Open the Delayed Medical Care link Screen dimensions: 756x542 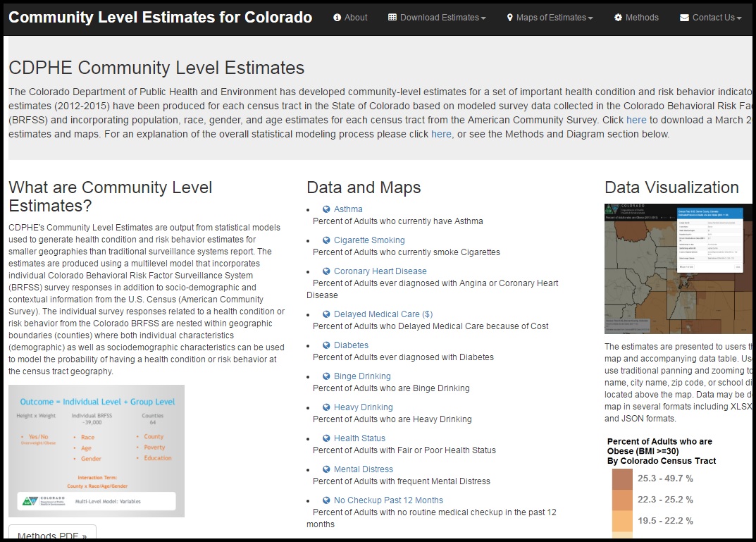coord(380,314)
